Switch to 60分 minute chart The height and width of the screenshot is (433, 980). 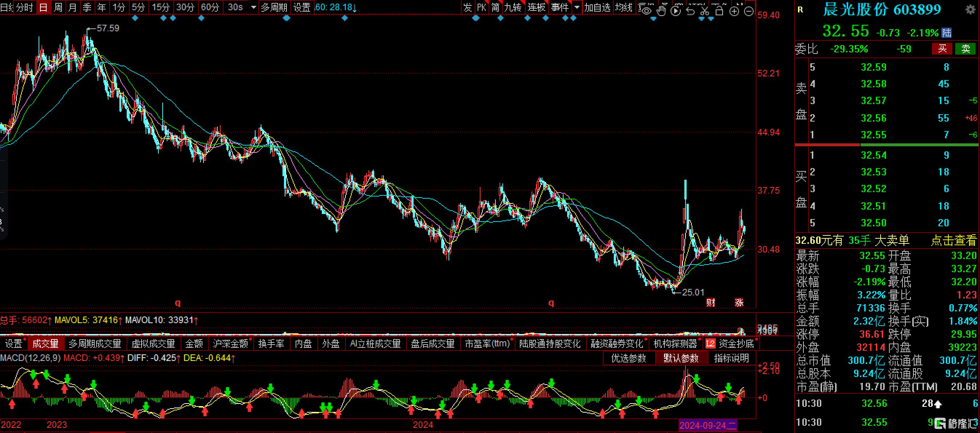(210, 7)
